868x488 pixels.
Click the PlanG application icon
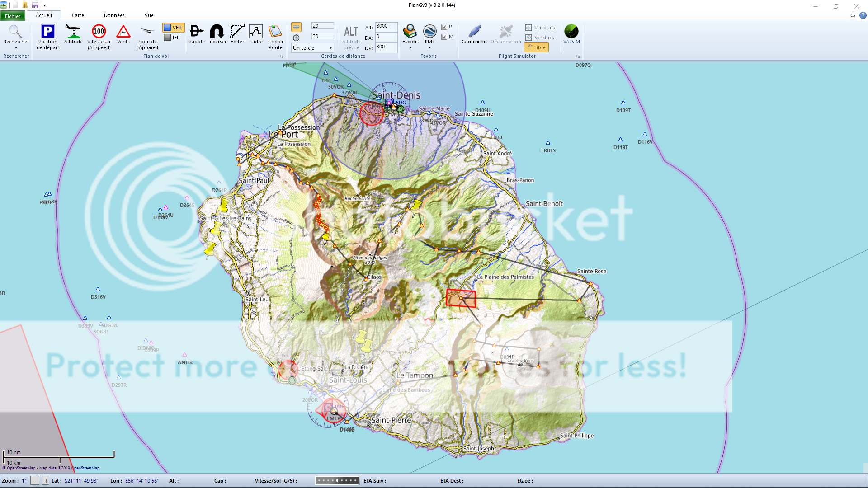(4, 5)
